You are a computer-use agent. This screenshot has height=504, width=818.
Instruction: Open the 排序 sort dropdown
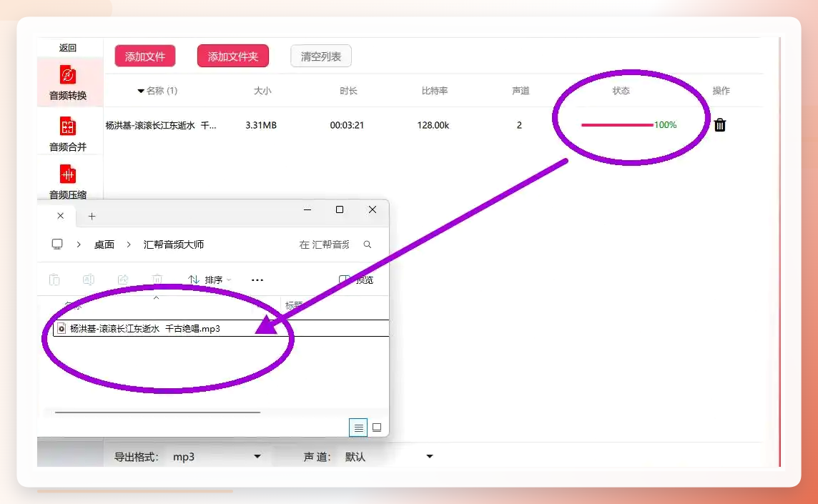point(210,280)
